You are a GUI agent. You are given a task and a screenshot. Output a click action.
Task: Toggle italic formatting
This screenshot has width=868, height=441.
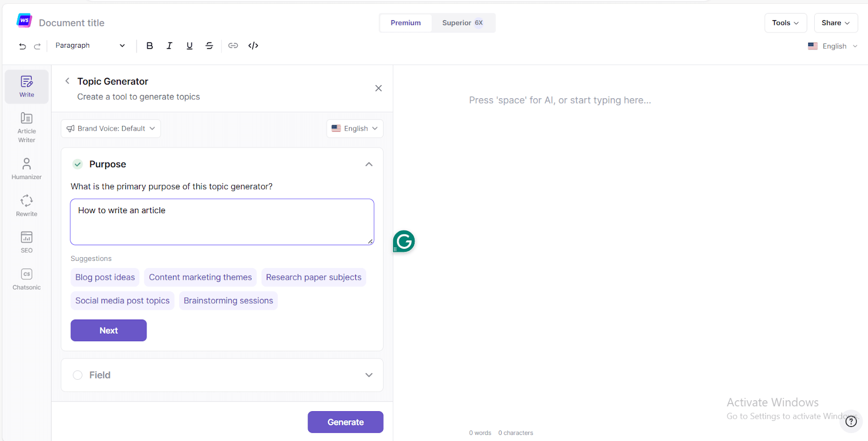tap(169, 46)
